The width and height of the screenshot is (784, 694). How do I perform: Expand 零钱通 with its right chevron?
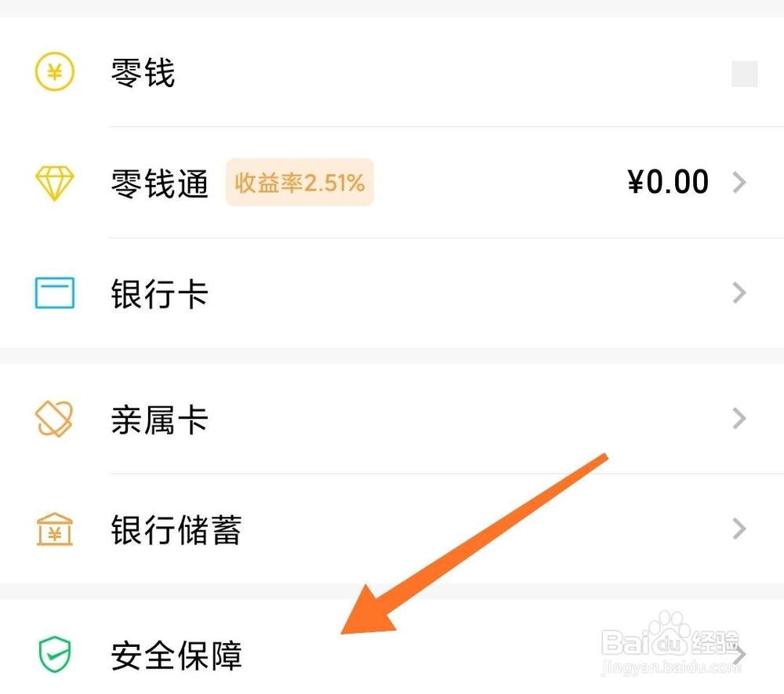point(739,183)
